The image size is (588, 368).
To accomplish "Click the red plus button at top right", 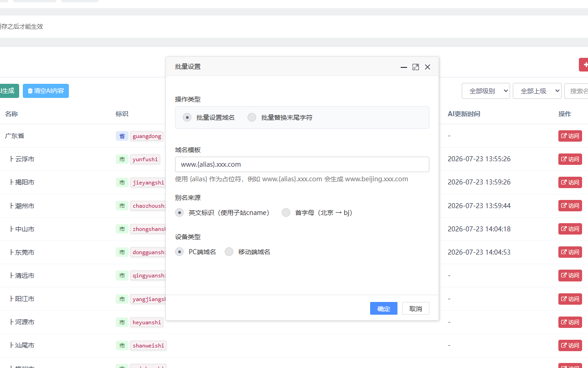I will pos(583,65).
